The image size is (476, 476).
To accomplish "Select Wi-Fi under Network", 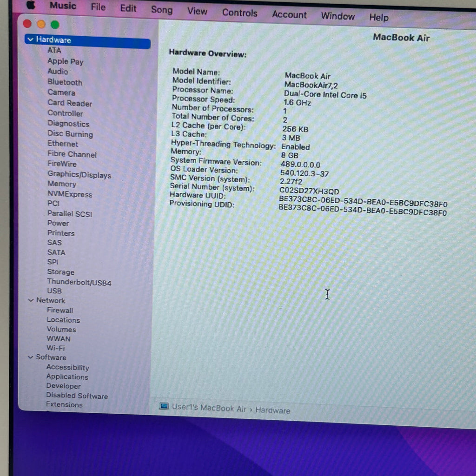I will point(56,348).
